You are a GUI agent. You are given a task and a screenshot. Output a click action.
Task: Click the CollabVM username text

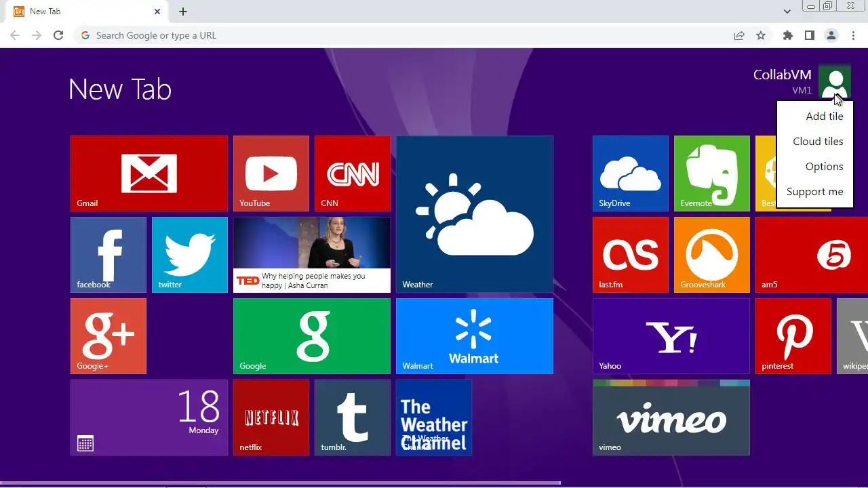(x=782, y=75)
